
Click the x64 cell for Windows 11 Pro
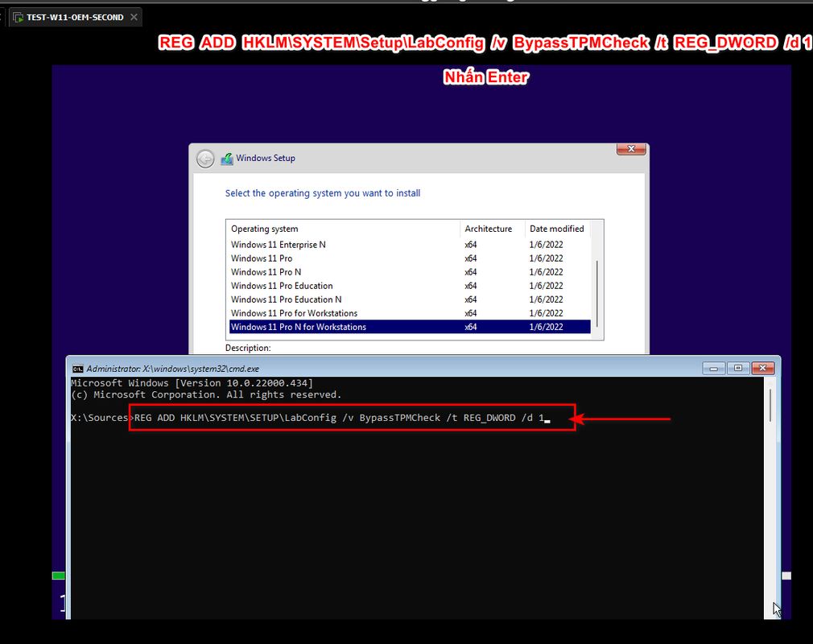click(470, 258)
